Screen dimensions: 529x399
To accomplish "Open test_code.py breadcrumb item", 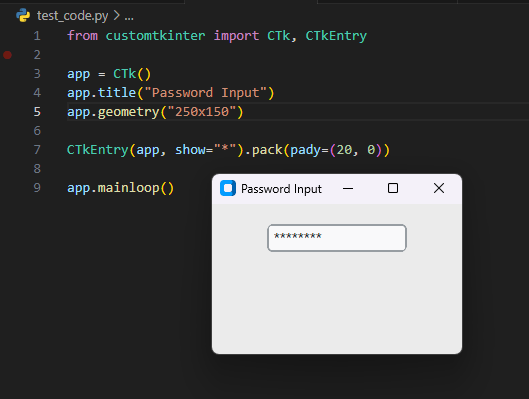I will tap(73, 16).
